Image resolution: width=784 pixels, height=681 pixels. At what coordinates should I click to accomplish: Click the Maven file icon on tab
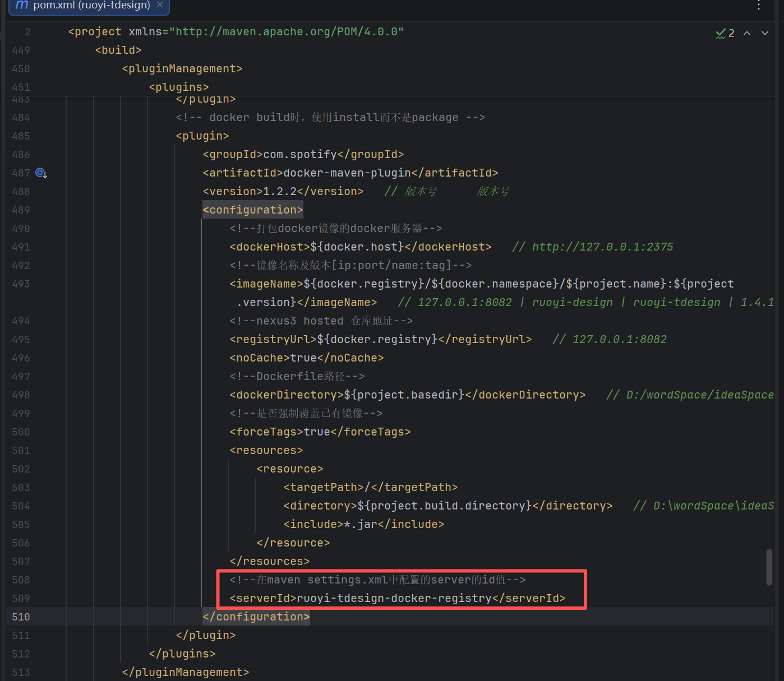22,5
